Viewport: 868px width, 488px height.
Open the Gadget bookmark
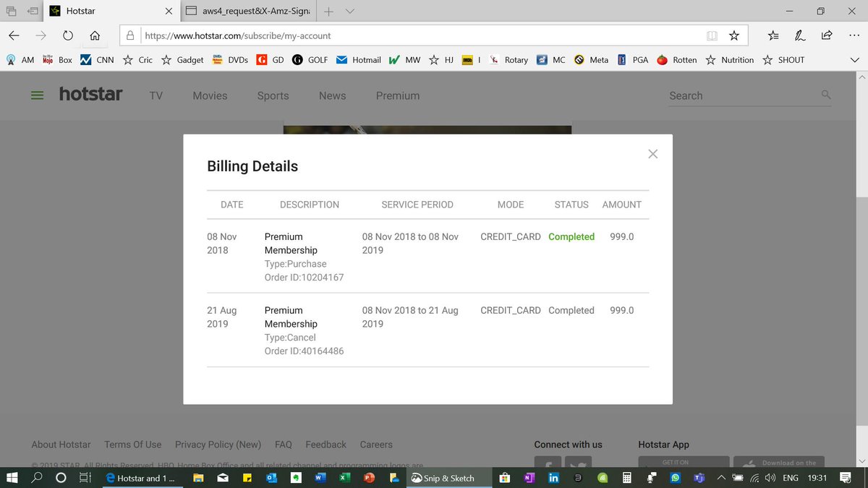pos(182,60)
